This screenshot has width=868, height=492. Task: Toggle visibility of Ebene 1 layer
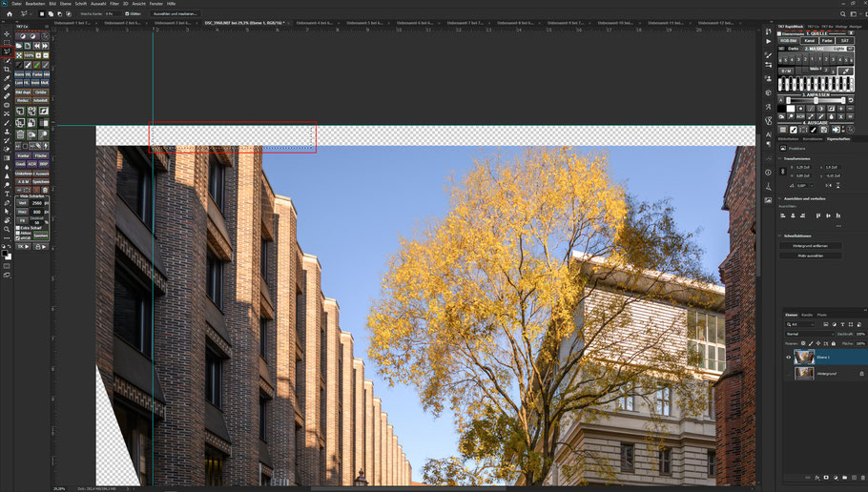click(x=788, y=357)
